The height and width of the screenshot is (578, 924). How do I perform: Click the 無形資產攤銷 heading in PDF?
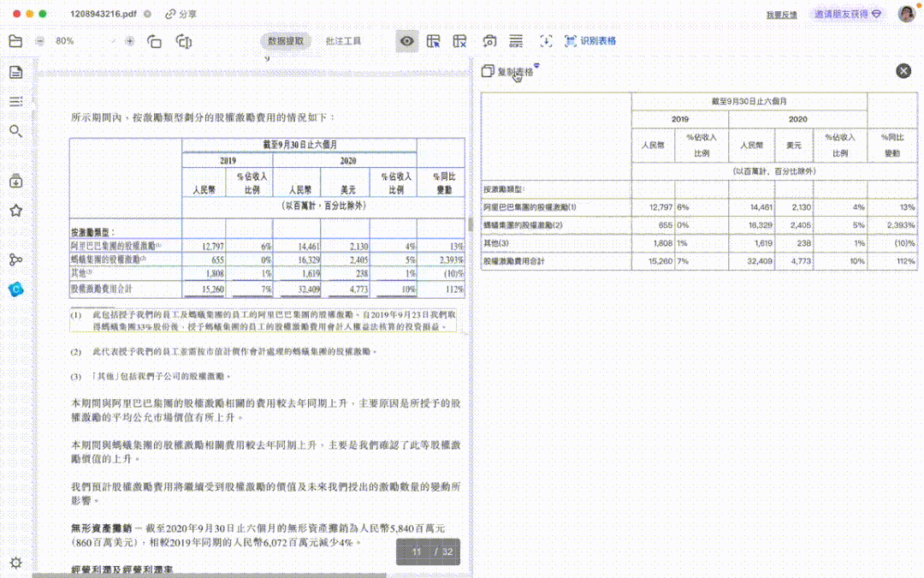(101, 527)
